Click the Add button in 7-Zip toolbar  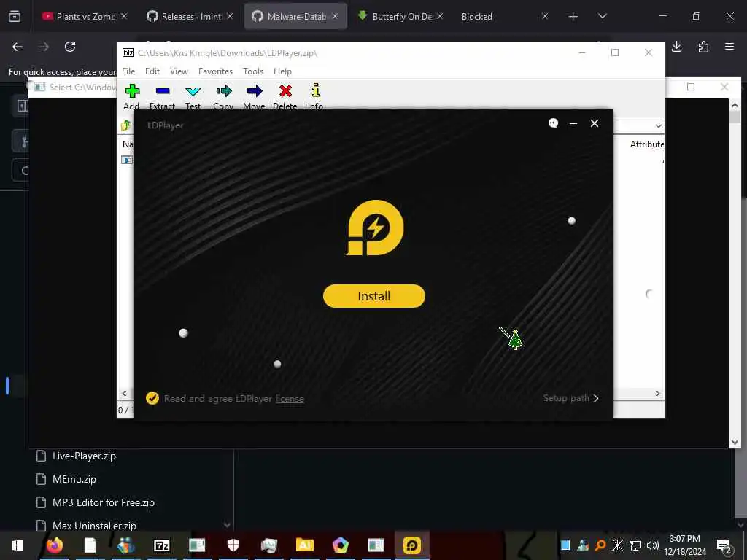coord(132,97)
